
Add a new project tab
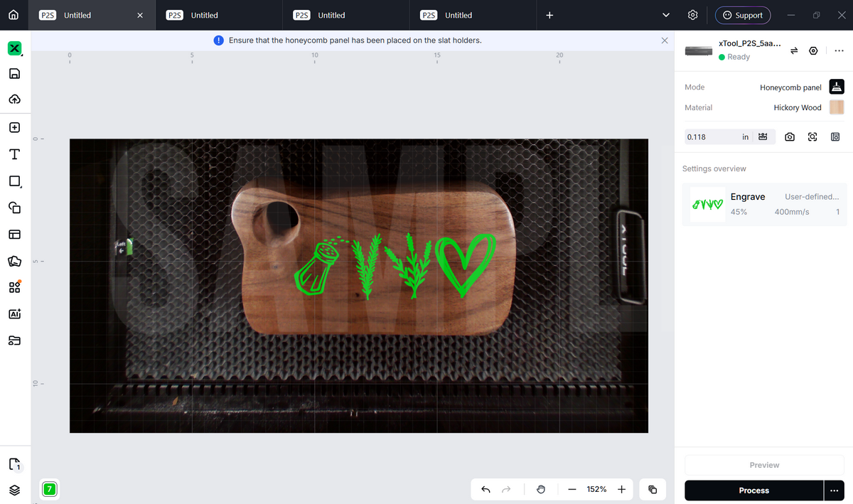coord(549,15)
